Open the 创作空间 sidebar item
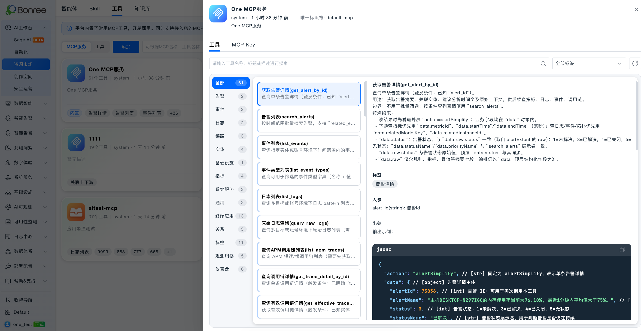This screenshot has width=644, height=331. tap(26, 77)
